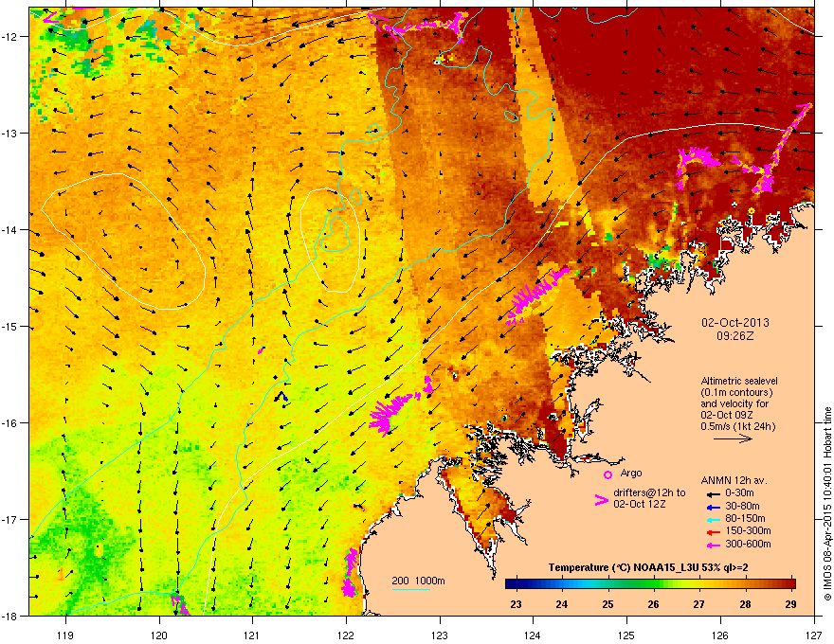Click longitude axis label 124
Screen dimensions: 834x644
[533, 635]
